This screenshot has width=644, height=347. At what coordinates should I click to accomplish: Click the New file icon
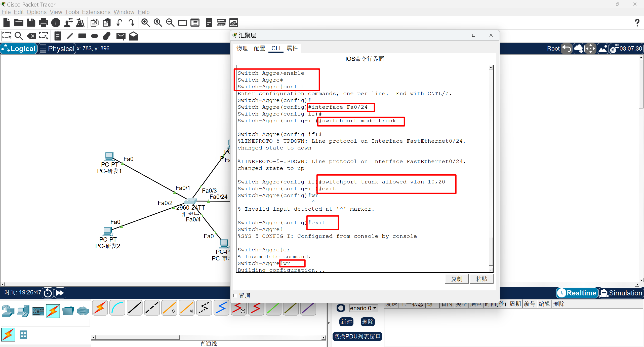[x=7, y=23]
